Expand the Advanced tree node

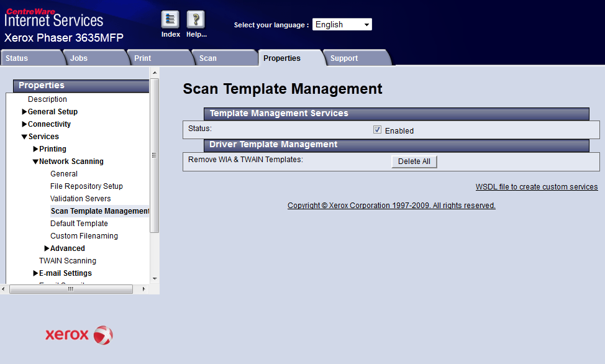click(x=47, y=248)
